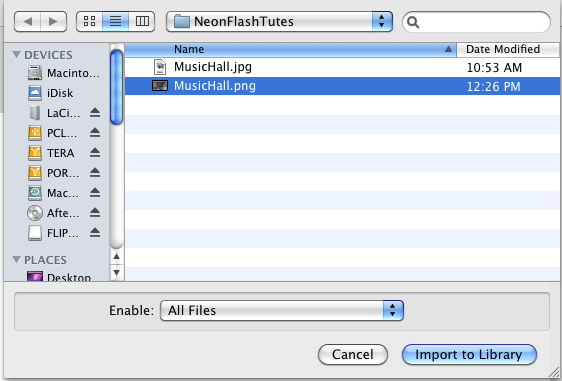Open the Enable All Files dropdown
The image size is (562, 381).
coord(282,310)
